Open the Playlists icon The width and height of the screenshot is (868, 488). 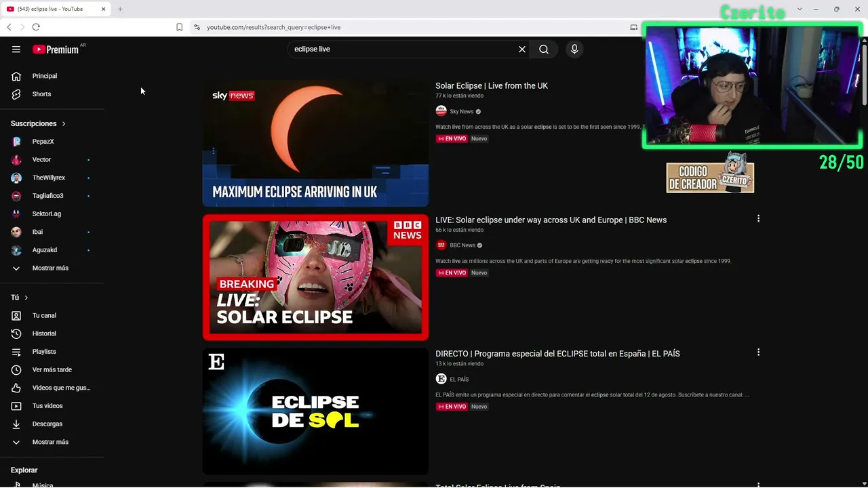[16, 352]
